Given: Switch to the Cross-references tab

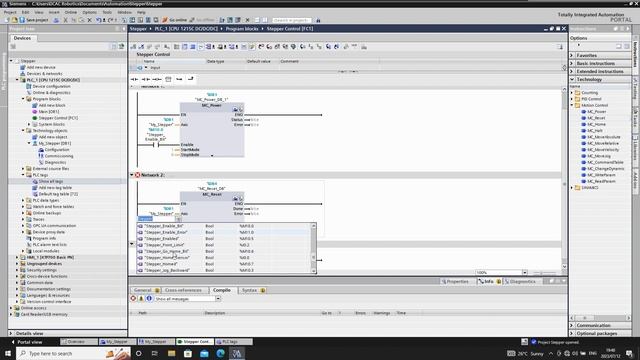Looking at the screenshot, I should 183,290.
